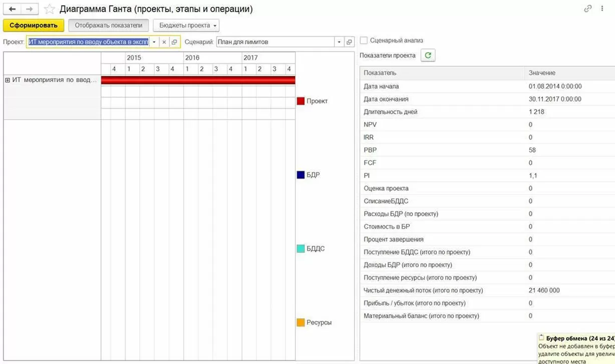This screenshot has height=364, width=615.
Task: Open selected Сценарий with the open icon
Action: (350, 42)
